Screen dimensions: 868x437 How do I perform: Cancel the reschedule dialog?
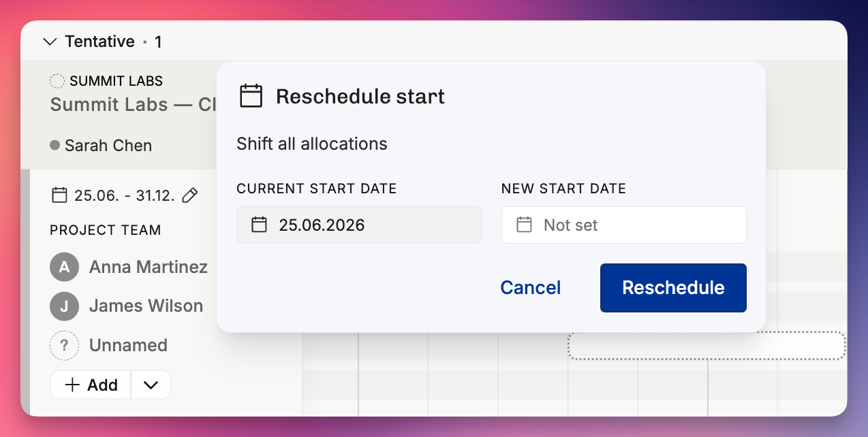pos(531,287)
